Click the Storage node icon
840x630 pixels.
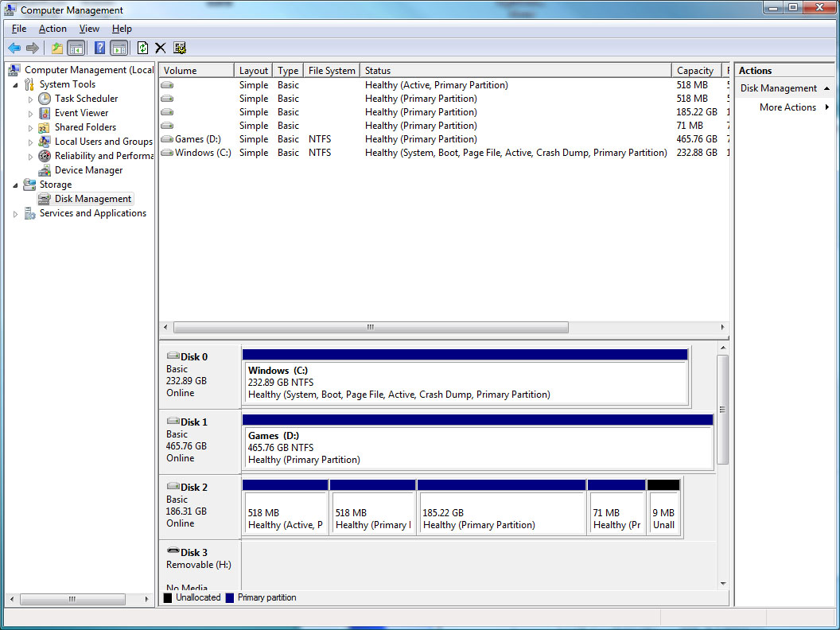pyautogui.click(x=29, y=185)
